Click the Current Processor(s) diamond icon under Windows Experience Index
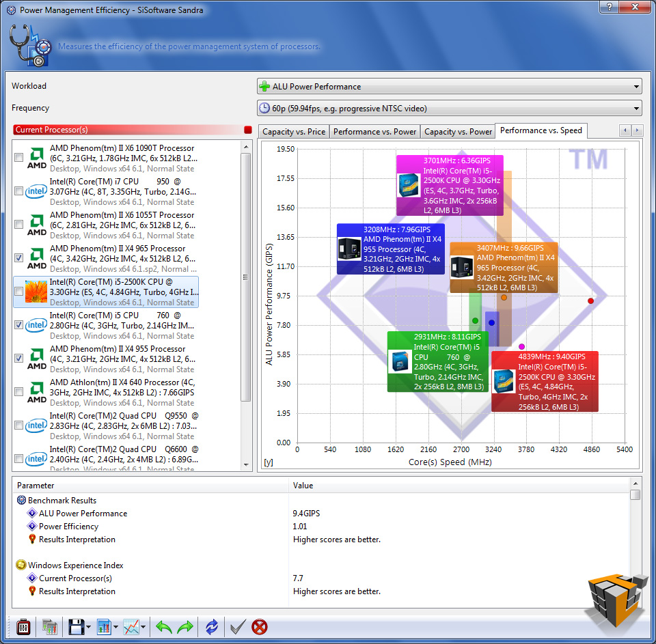 click(x=32, y=578)
